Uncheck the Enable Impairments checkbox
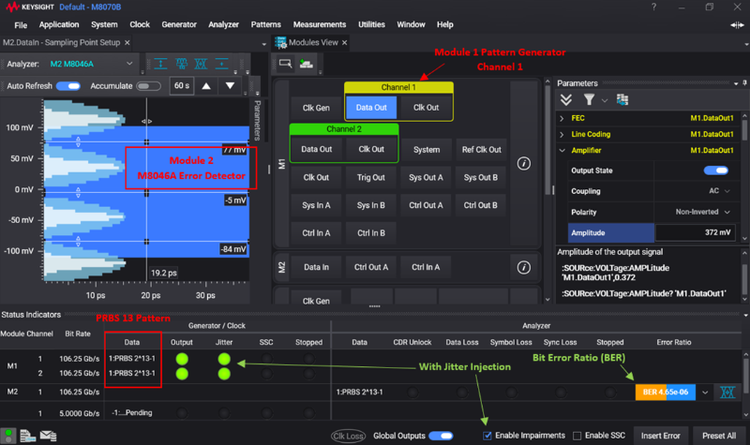This screenshot has width=750, height=445. (x=487, y=436)
